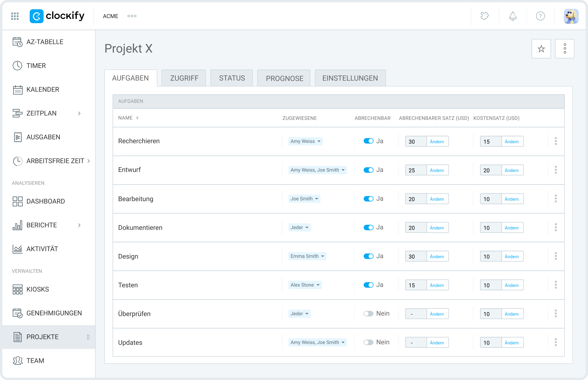Turn off billable switch for Testen

click(x=369, y=285)
